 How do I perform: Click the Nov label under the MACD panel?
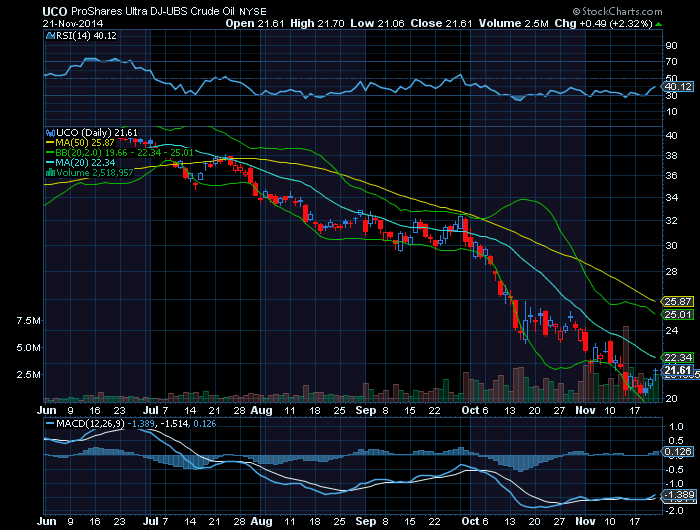(585, 522)
